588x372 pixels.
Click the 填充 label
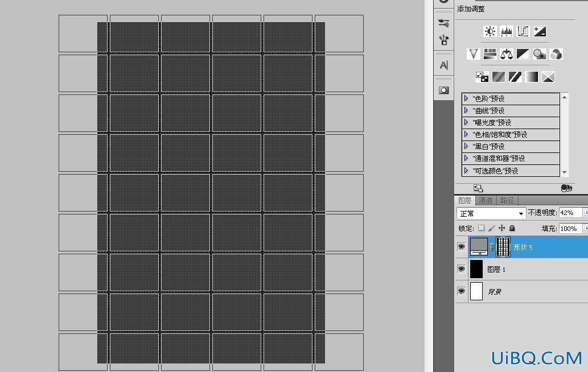549,228
